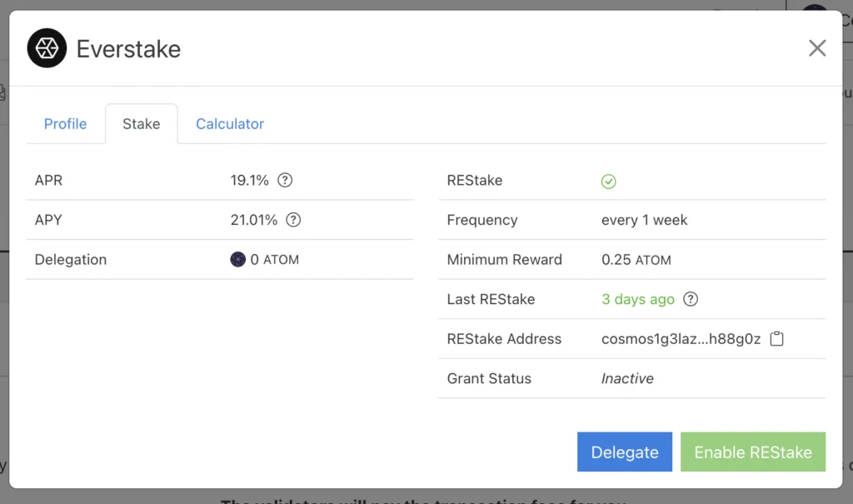The width and height of the screenshot is (853, 504).
Task: Enable REStake with the green button
Action: pyautogui.click(x=753, y=452)
